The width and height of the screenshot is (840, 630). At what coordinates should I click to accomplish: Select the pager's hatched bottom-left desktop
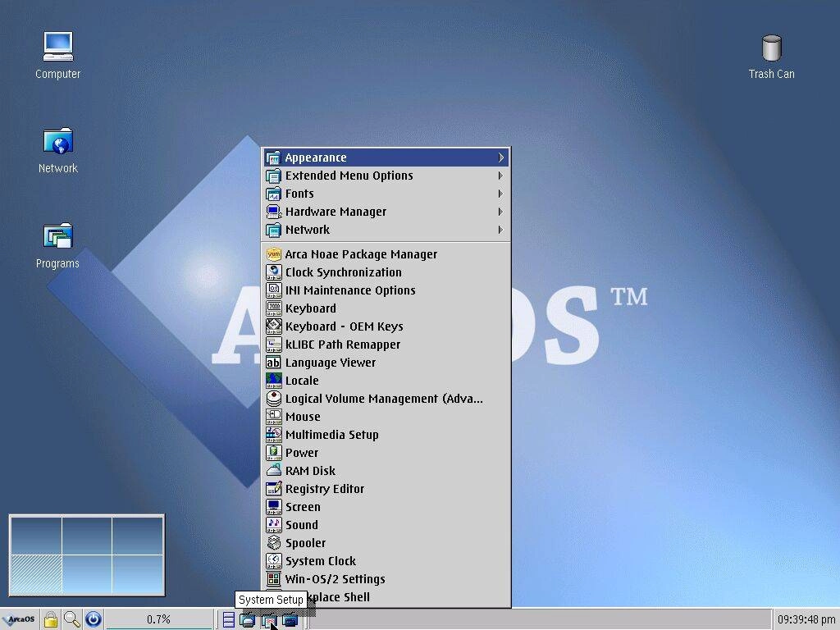coord(36,574)
